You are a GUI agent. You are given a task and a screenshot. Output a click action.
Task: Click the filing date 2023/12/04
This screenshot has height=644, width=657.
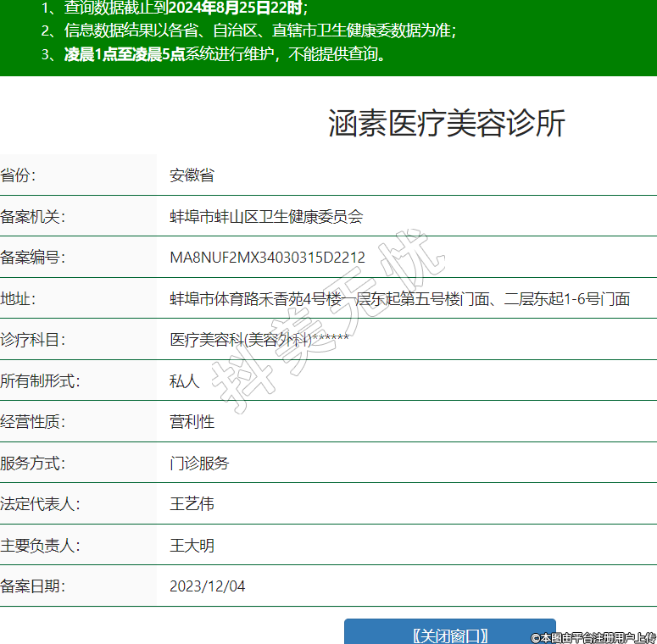tap(208, 586)
